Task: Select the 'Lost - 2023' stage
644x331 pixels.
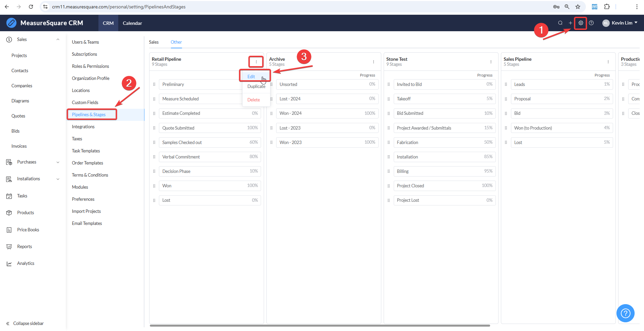Action: coord(327,128)
